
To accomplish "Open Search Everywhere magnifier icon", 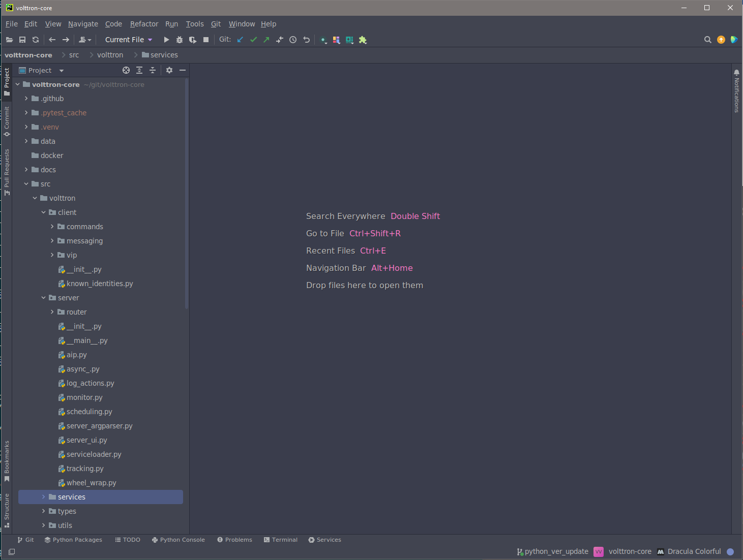I will click(707, 40).
